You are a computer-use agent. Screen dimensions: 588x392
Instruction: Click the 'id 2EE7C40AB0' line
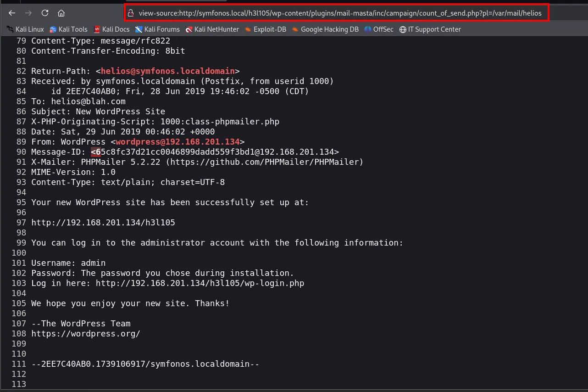coord(180,91)
